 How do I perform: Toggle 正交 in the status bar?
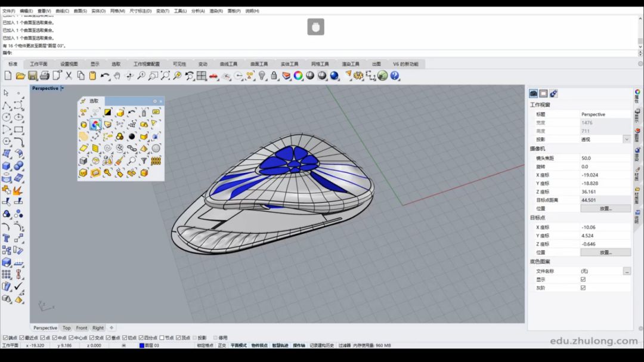[222, 345]
